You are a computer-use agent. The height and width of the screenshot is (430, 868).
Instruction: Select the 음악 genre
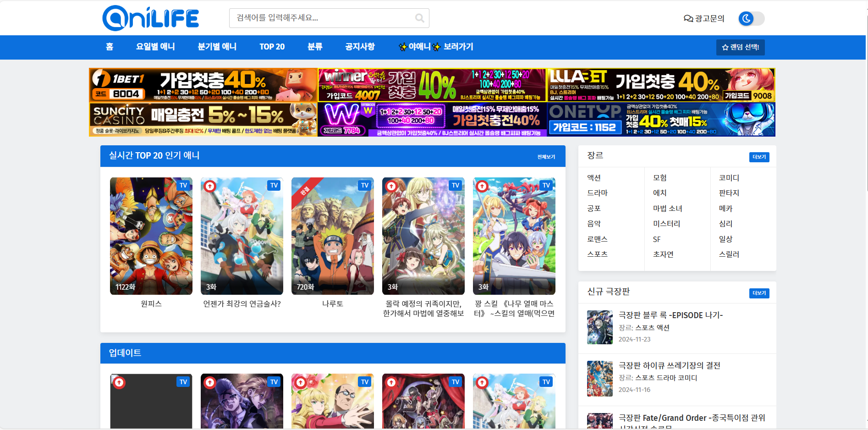(594, 224)
